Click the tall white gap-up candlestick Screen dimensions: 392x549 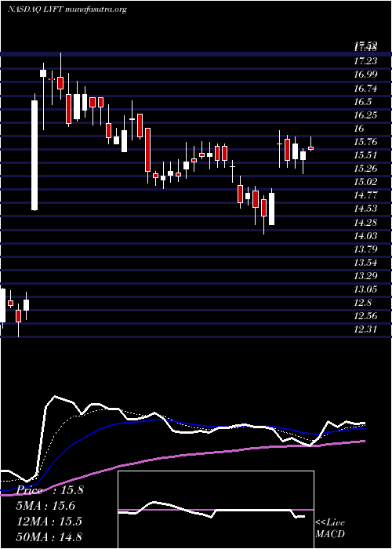34,152
